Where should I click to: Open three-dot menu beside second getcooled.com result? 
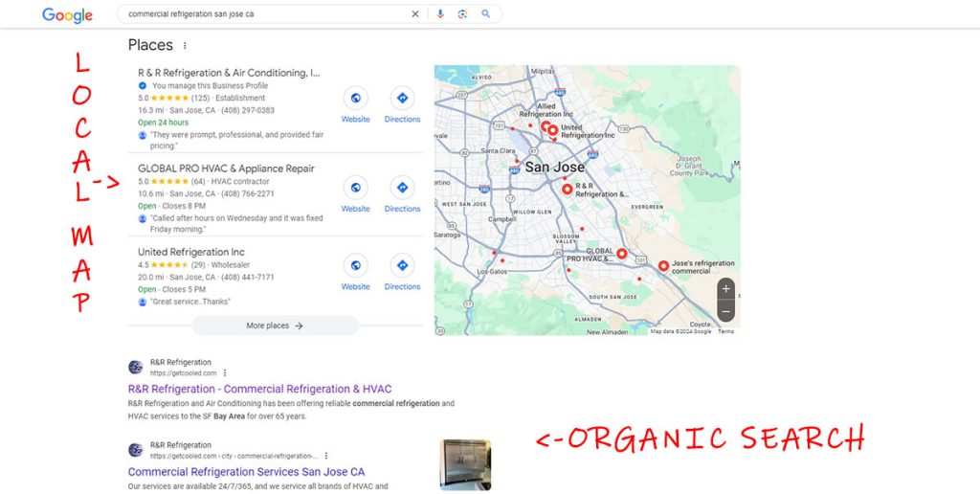click(326, 456)
